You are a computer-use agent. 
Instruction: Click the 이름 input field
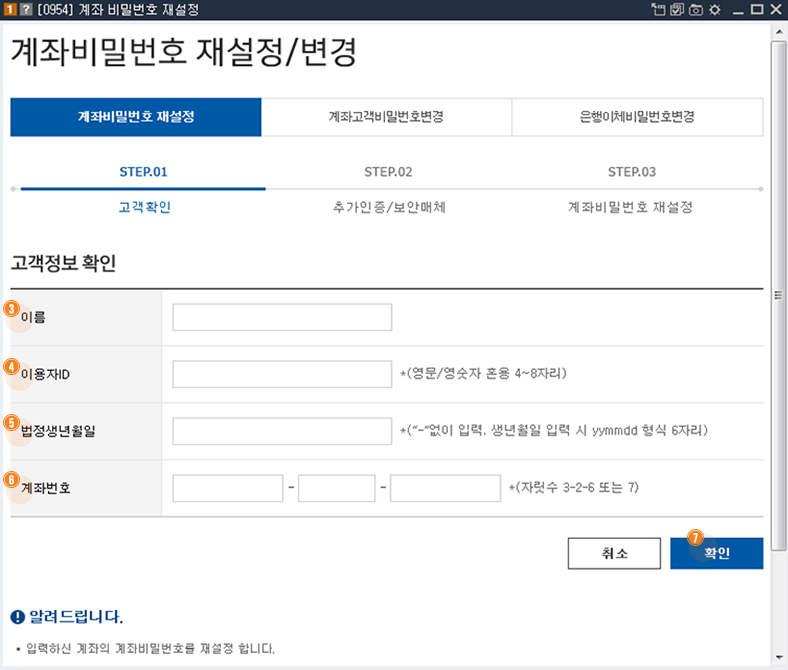click(282, 318)
